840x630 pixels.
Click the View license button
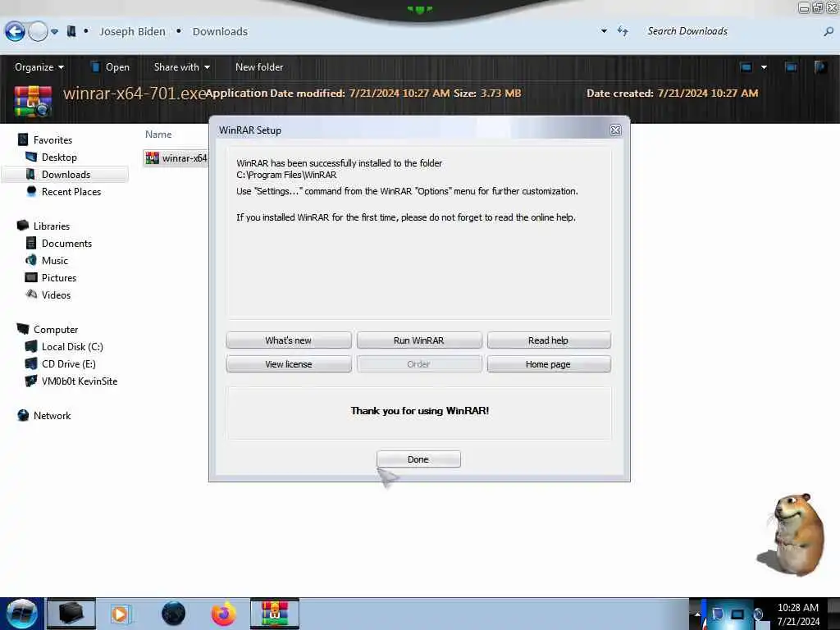[x=289, y=364]
